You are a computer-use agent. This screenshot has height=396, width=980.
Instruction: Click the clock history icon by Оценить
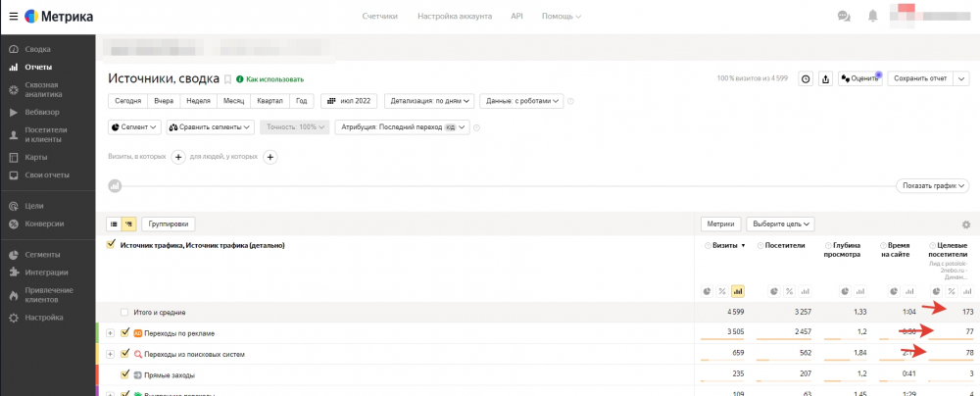pos(807,78)
